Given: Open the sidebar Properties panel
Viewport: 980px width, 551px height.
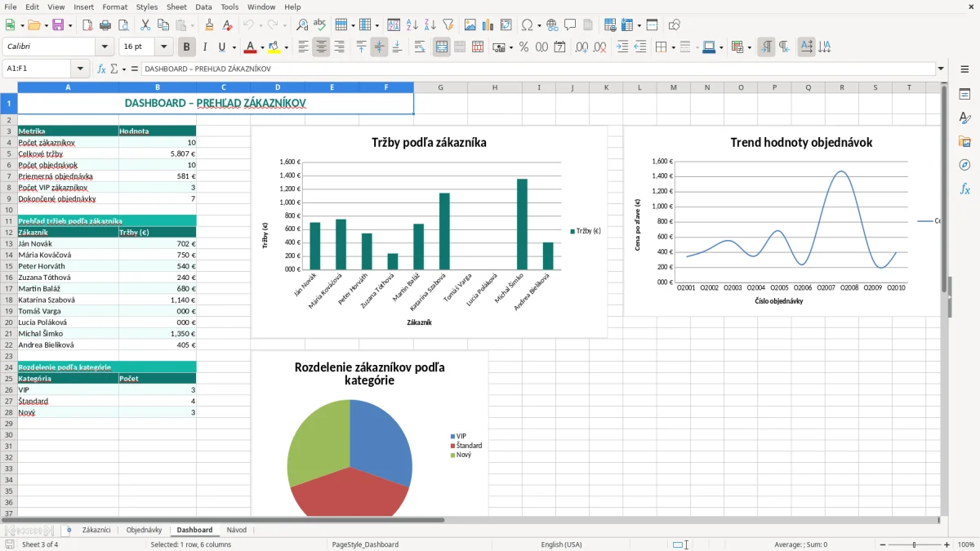Looking at the screenshot, I should pyautogui.click(x=964, y=94).
